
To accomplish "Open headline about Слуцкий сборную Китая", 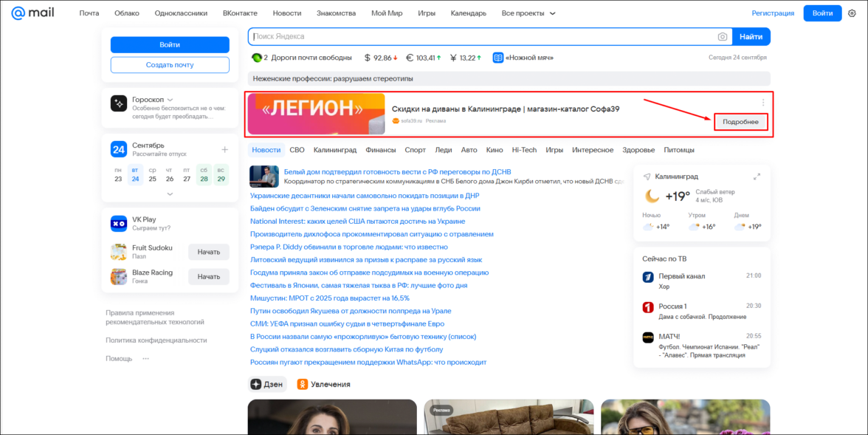I will 347,349.
